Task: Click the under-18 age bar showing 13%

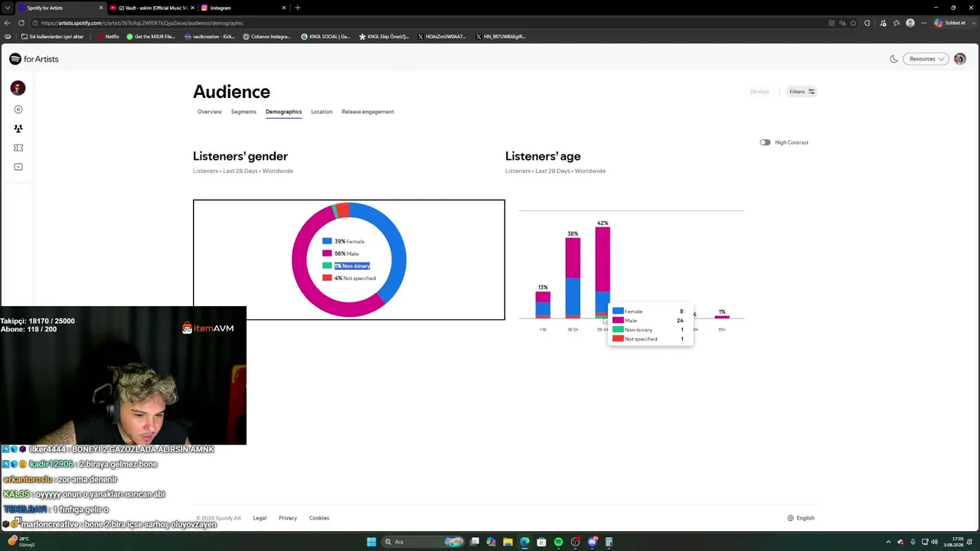Action: pos(543,305)
